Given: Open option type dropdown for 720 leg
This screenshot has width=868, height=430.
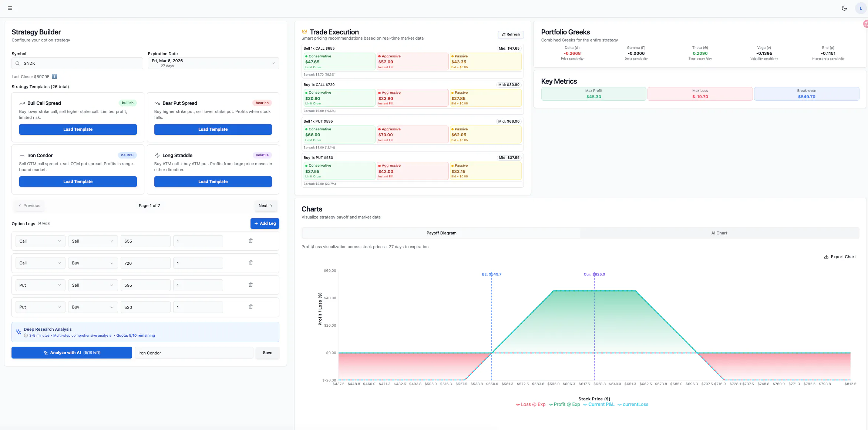Looking at the screenshot, I should (40, 263).
